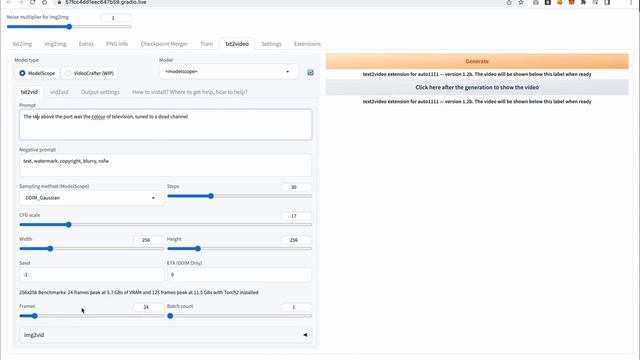Open the Output settings sub-tab

click(100, 92)
